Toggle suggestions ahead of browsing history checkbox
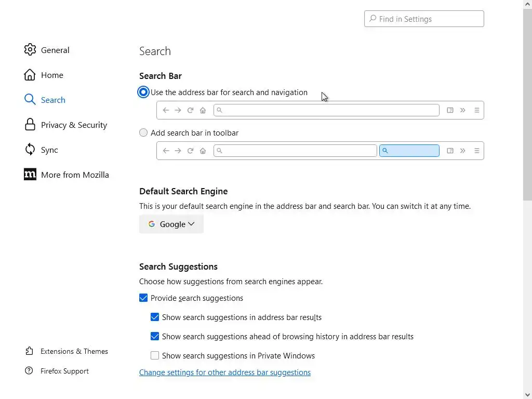This screenshot has height=399, width=532. pos(155,336)
